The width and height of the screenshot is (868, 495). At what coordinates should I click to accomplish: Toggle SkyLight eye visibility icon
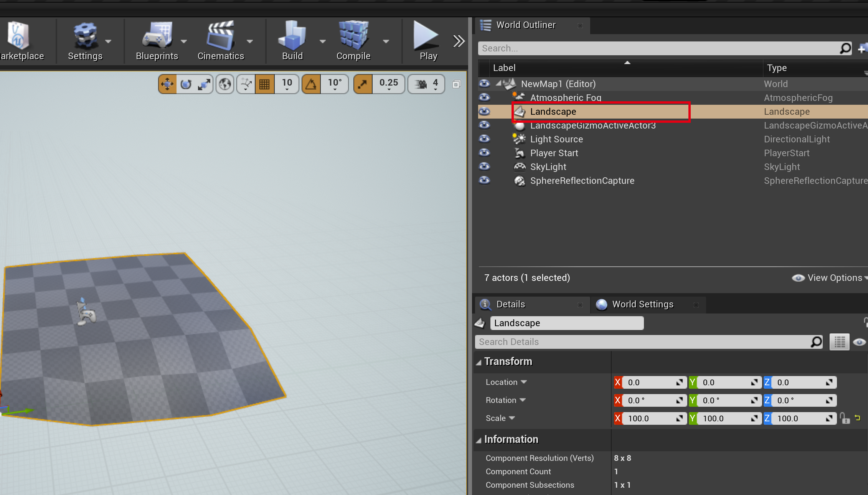click(484, 167)
